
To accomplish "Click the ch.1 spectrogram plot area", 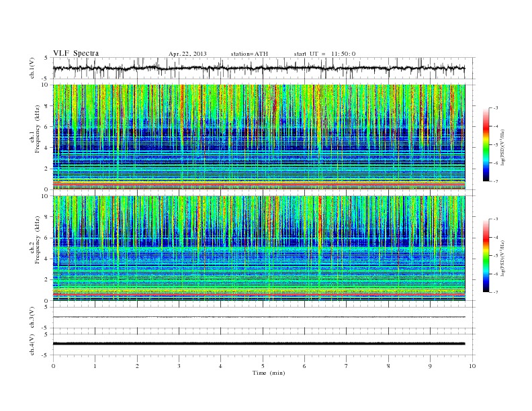I will pyautogui.click(x=259, y=137).
